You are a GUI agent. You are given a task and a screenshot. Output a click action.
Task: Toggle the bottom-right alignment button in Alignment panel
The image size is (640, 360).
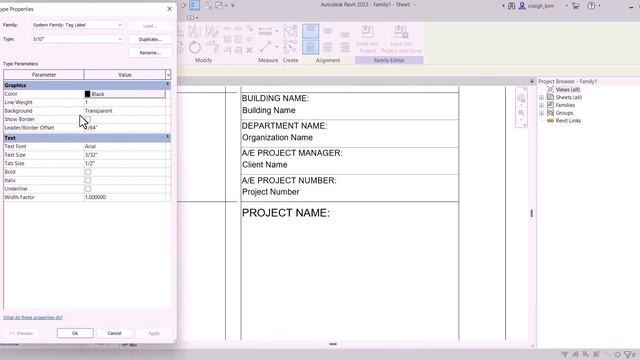pyautogui.click(x=345, y=47)
